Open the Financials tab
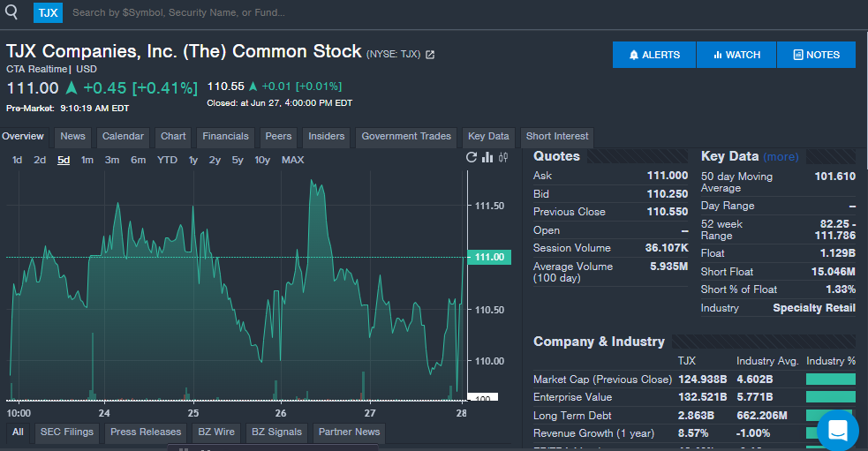This screenshot has width=868, height=451. [x=226, y=137]
